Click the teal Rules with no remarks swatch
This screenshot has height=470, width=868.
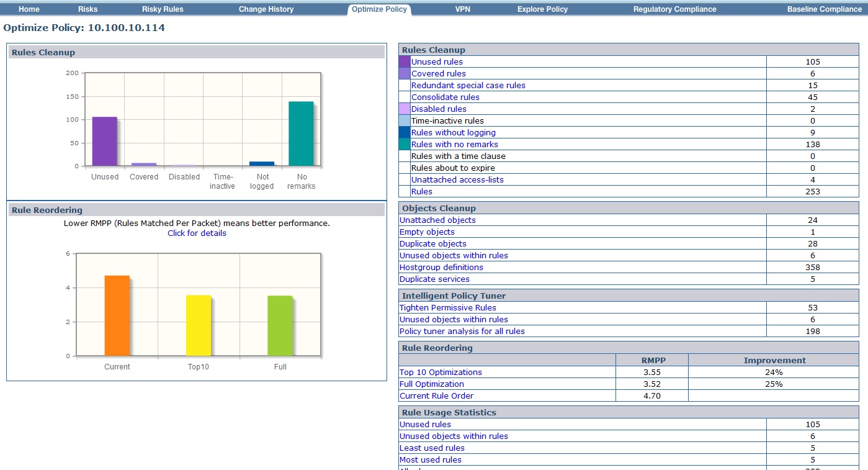pos(405,144)
